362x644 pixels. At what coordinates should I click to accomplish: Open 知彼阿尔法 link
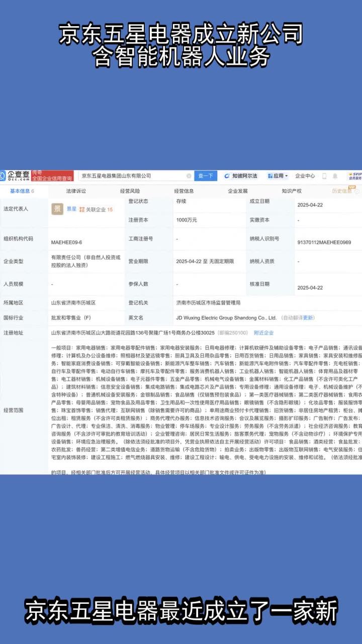pos(240,176)
